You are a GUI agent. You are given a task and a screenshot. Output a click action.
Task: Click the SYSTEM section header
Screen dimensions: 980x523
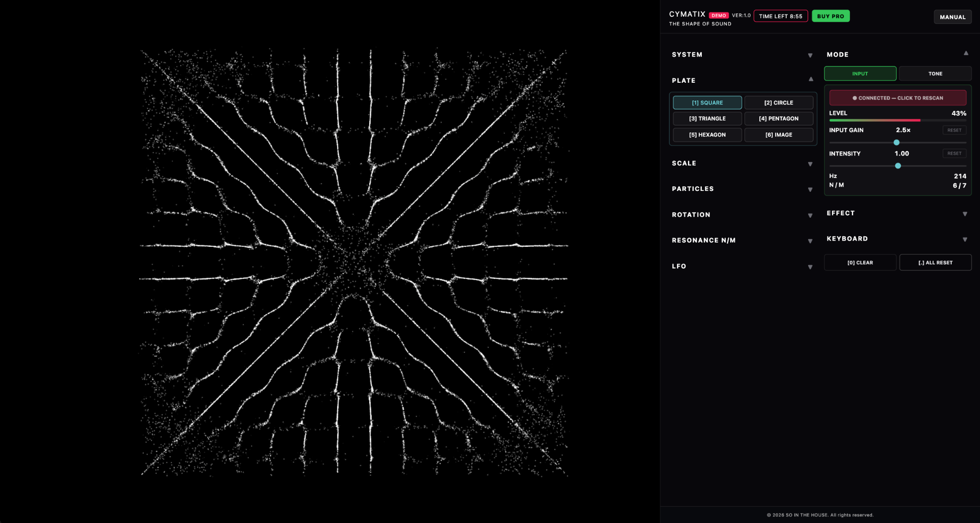[x=687, y=55]
